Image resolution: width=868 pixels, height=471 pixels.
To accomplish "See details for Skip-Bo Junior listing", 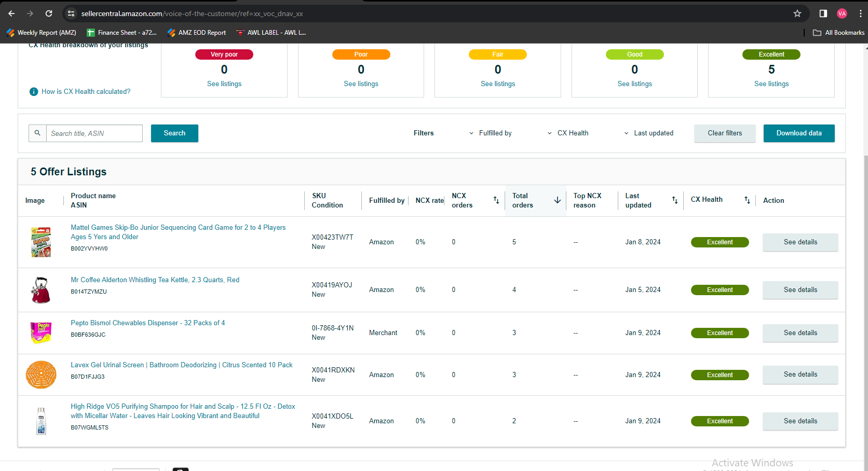I will (x=800, y=242).
